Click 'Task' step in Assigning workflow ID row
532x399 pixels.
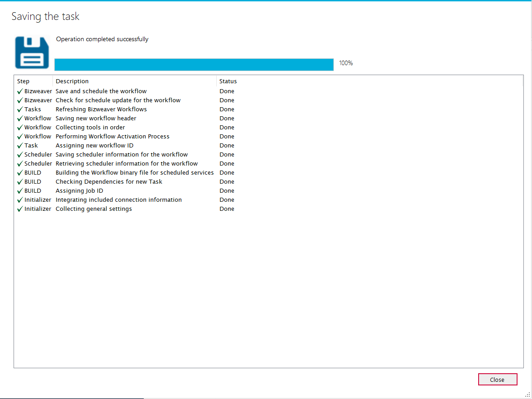click(31, 146)
